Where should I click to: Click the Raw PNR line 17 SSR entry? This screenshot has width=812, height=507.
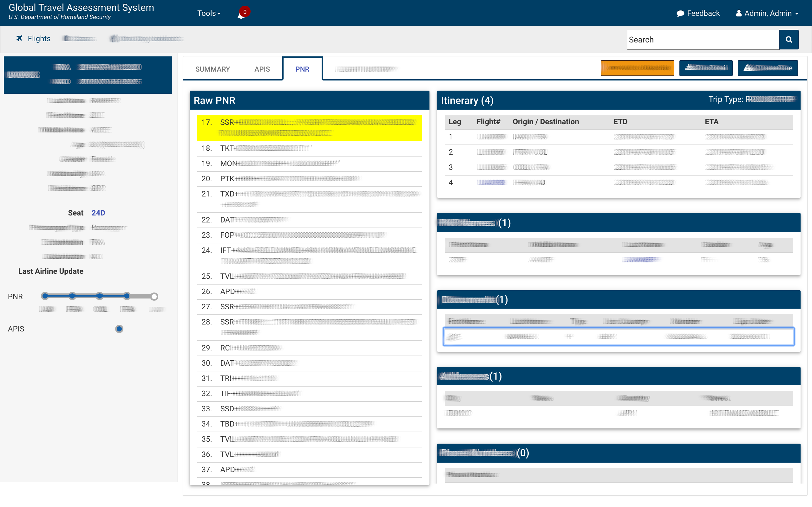point(309,127)
